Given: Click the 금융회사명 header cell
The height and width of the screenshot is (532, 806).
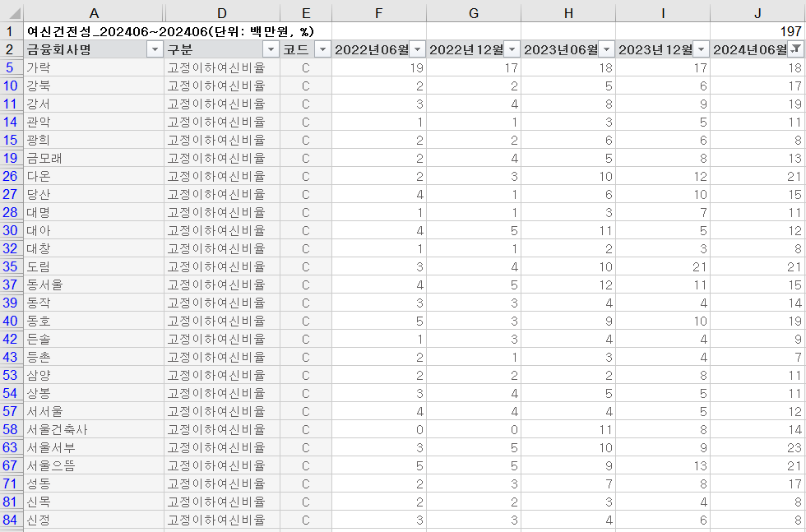Looking at the screenshot, I should (94, 49).
